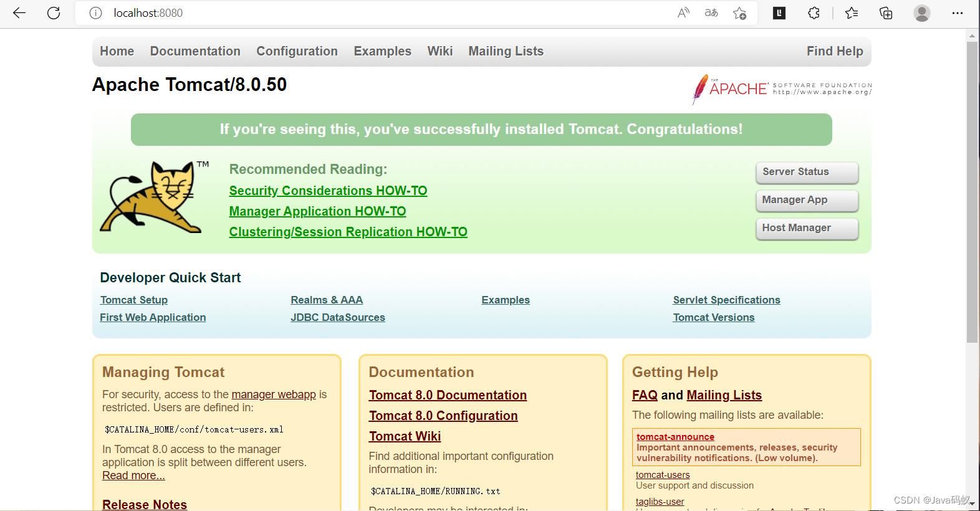Reload the page with the refresh icon

click(54, 13)
